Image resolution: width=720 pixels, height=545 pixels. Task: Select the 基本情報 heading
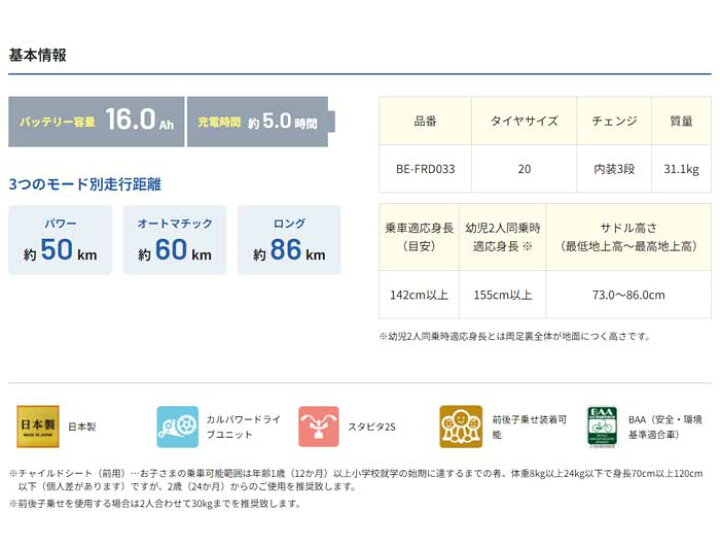point(38,55)
